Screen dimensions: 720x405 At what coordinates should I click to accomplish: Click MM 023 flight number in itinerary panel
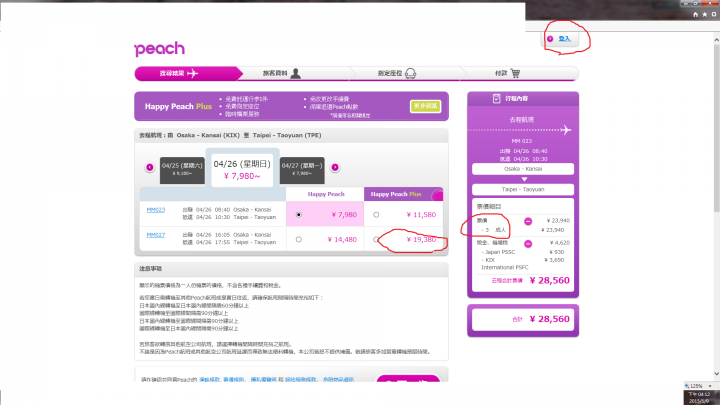pyautogui.click(x=522, y=141)
